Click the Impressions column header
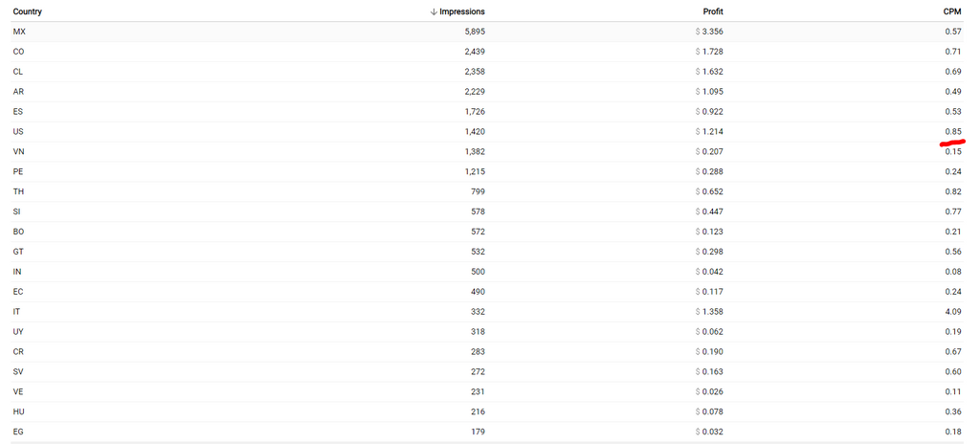The width and height of the screenshot is (980, 444). pos(463,11)
